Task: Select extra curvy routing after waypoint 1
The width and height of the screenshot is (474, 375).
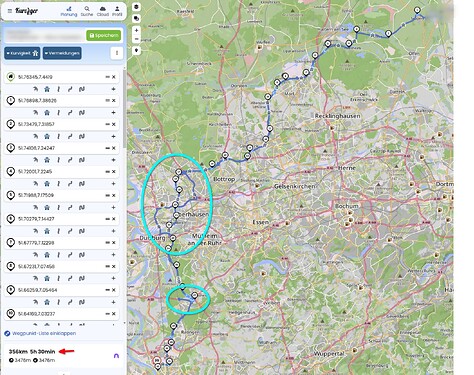Action: coord(82,113)
